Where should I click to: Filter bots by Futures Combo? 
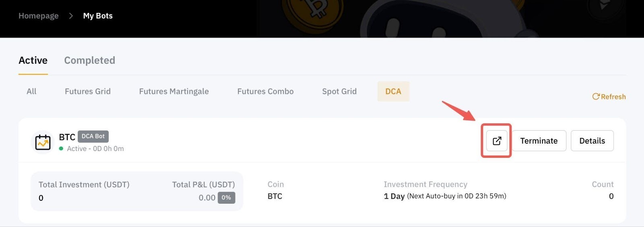(265, 91)
